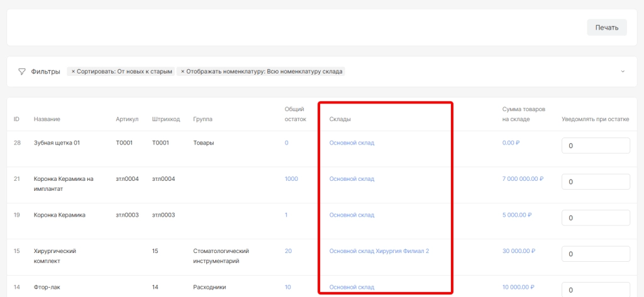Click the funnel filter icon
The height and width of the screenshot is (297, 644).
click(x=22, y=72)
